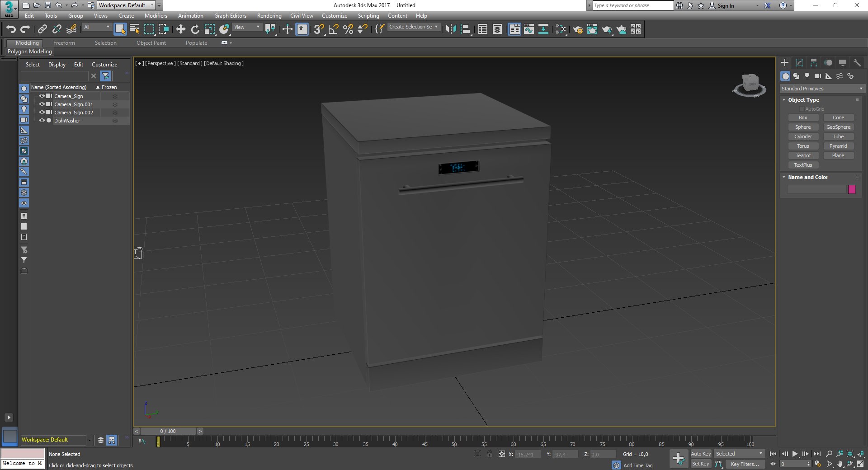Open the Scripting menu
Viewport: 868px width, 470px height.
coord(368,16)
